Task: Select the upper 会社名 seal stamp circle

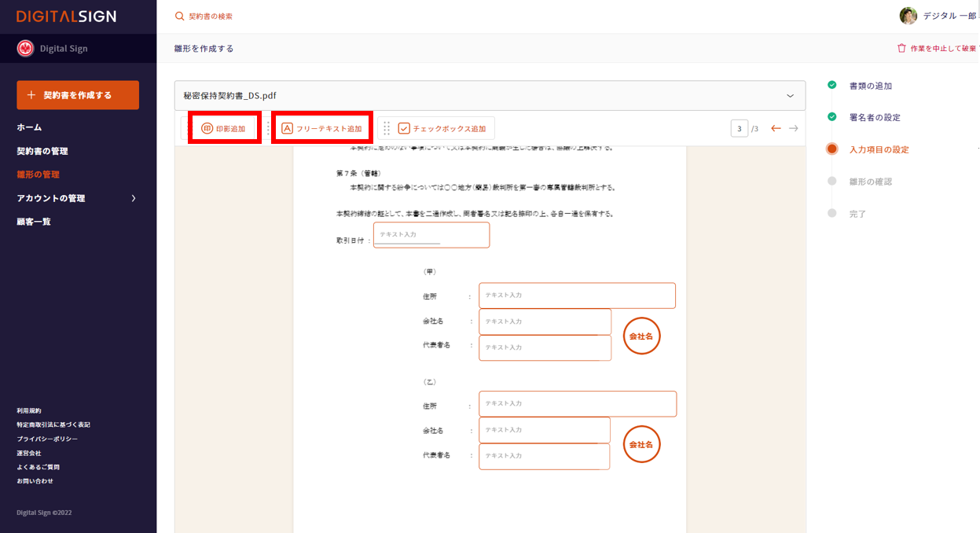Action: point(642,336)
